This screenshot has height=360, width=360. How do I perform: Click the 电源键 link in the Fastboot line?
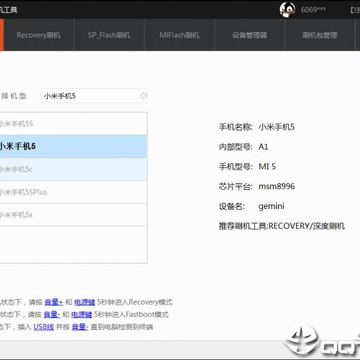[x=81, y=314]
